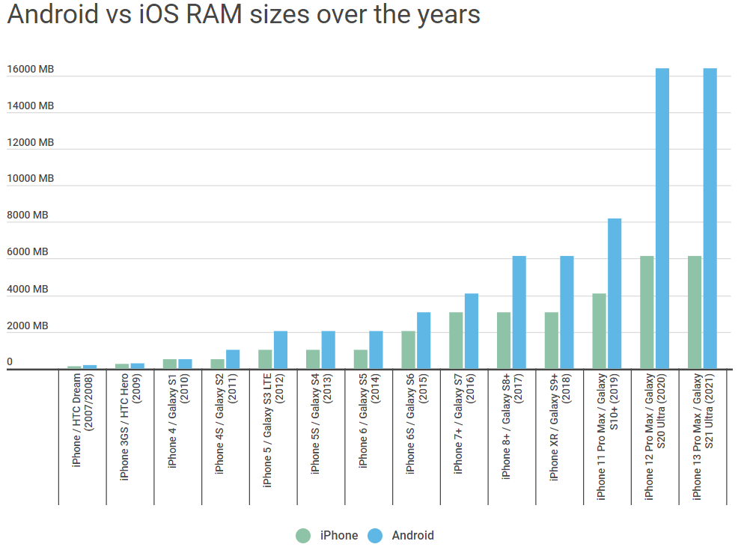Click the iPhone 4S green bar
The height and width of the screenshot is (553, 756).
point(217,364)
